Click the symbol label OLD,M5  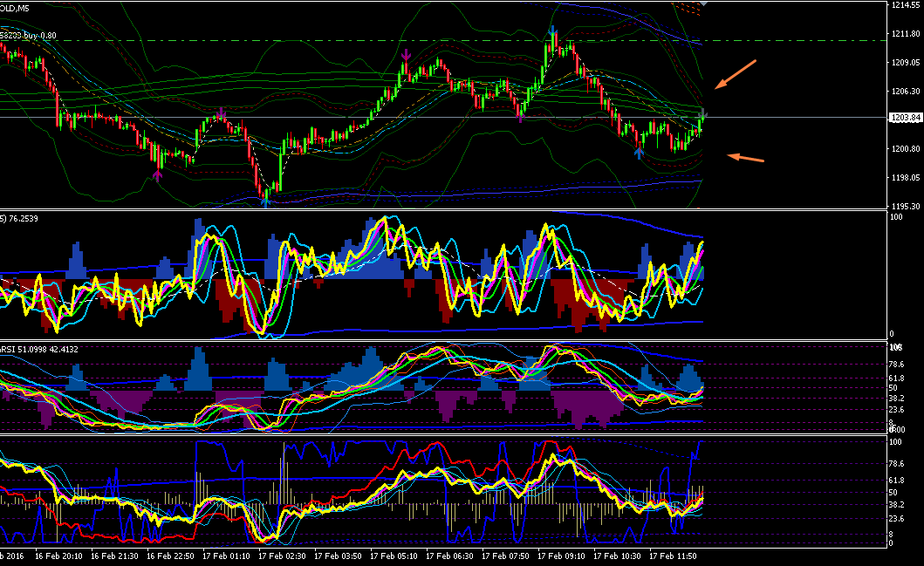click(15, 8)
